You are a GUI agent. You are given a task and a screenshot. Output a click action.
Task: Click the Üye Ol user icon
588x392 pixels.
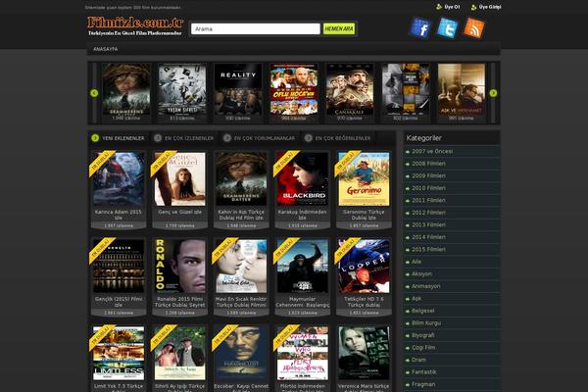point(439,7)
